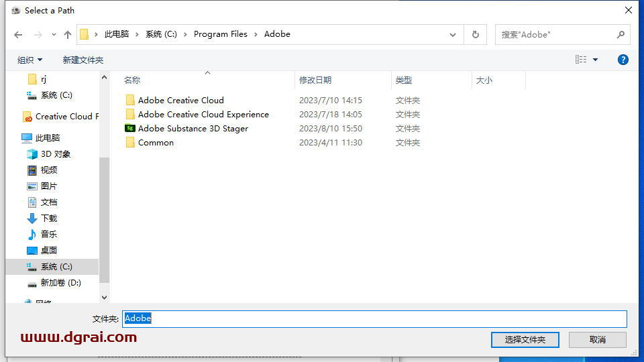The height and width of the screenshot is (362, 644).
Task: Select highlighted 系统 (C:) drive in sidebar
Action: point(52,267)
